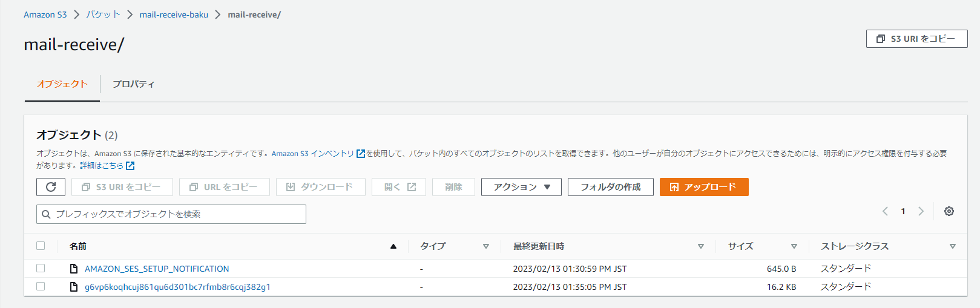
Task: Click the 削除 button
Action: (x=453, y=187)
